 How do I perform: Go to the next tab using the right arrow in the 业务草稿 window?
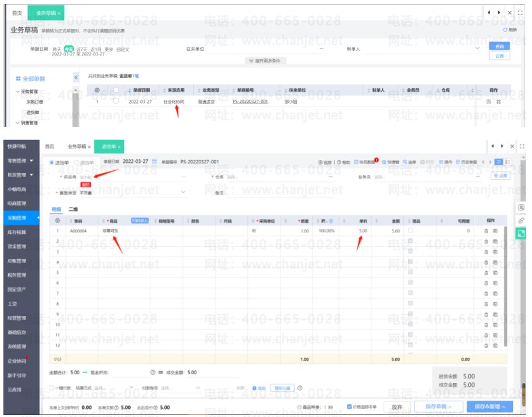[x=499, y=13]
